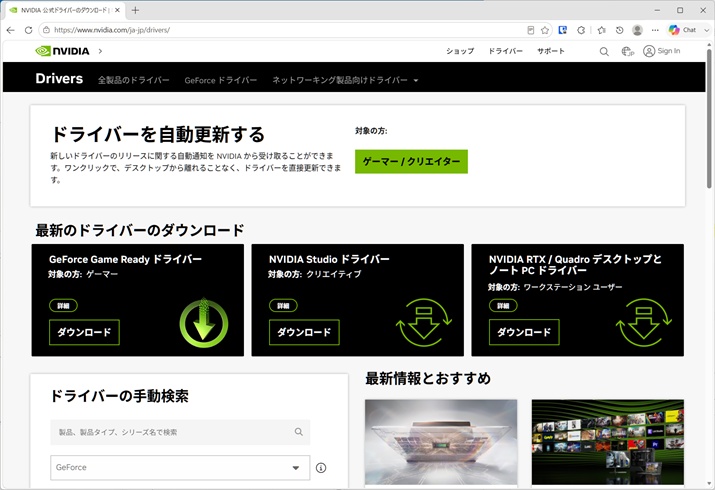Click the NVIDIA logo
The height and width of the screenshot is (490, 715).
tap(62, 51)
